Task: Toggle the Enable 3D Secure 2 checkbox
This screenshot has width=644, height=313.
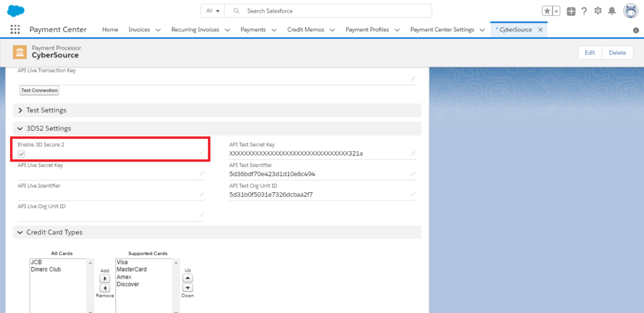Action: pos(21,154)
